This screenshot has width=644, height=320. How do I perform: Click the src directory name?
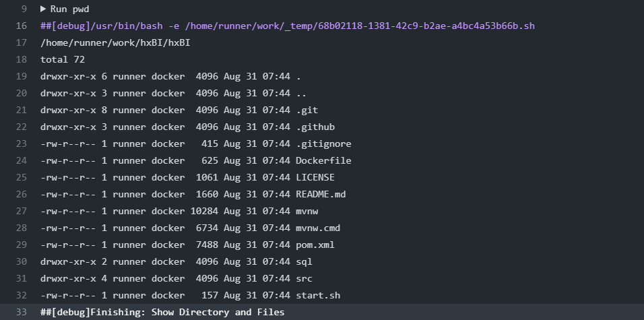304,279
